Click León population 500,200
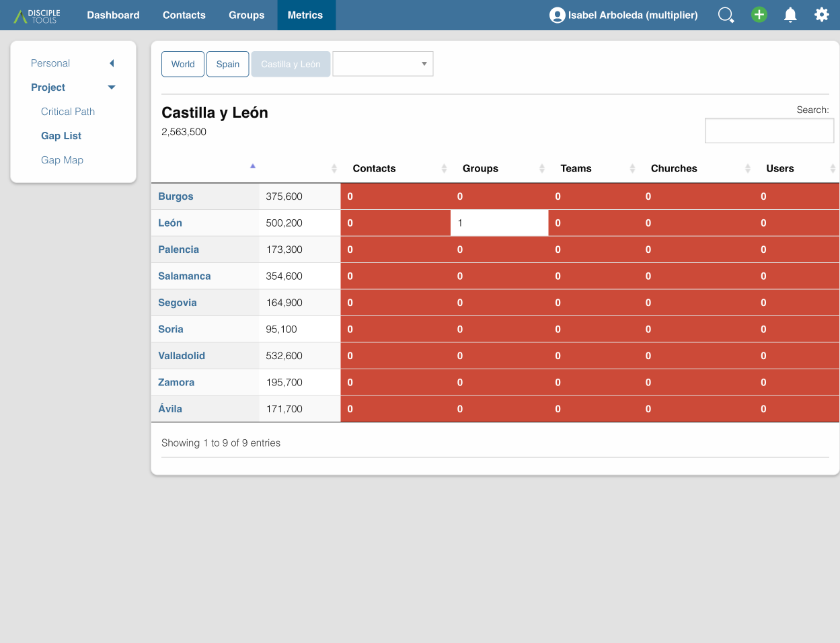 (x=300, y=223)
